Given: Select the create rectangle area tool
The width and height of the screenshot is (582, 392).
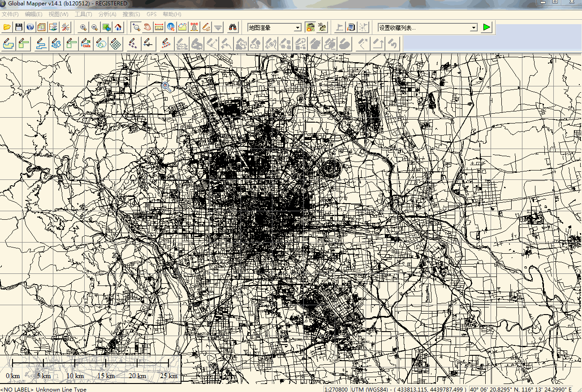Looking at the screenshot, I should tap(23, 43).
